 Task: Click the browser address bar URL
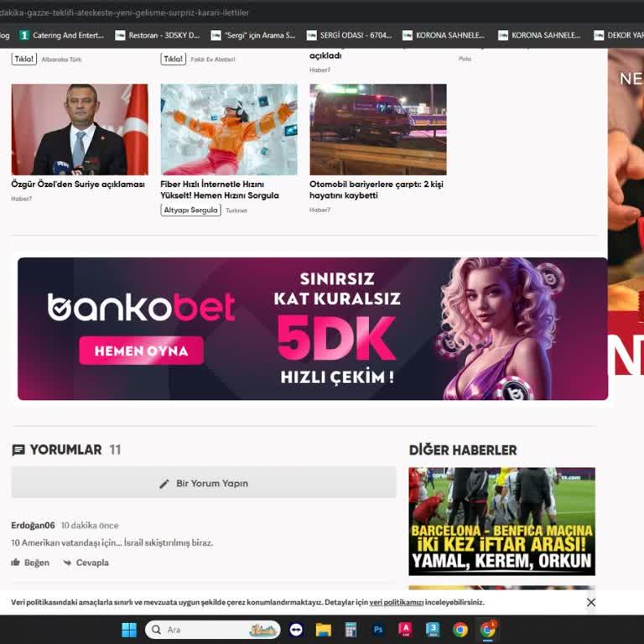124,13
